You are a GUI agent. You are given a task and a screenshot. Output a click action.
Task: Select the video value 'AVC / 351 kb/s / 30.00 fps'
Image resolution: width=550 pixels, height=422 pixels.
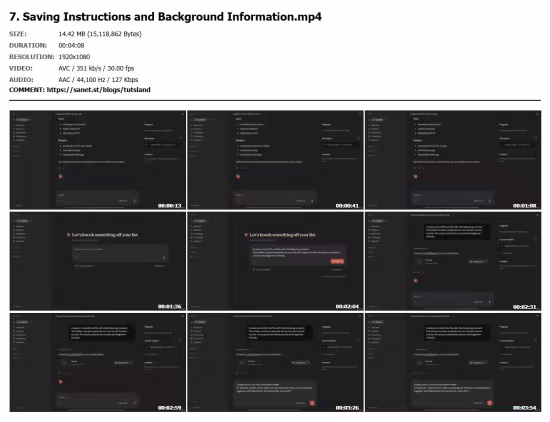click(96, 68)
